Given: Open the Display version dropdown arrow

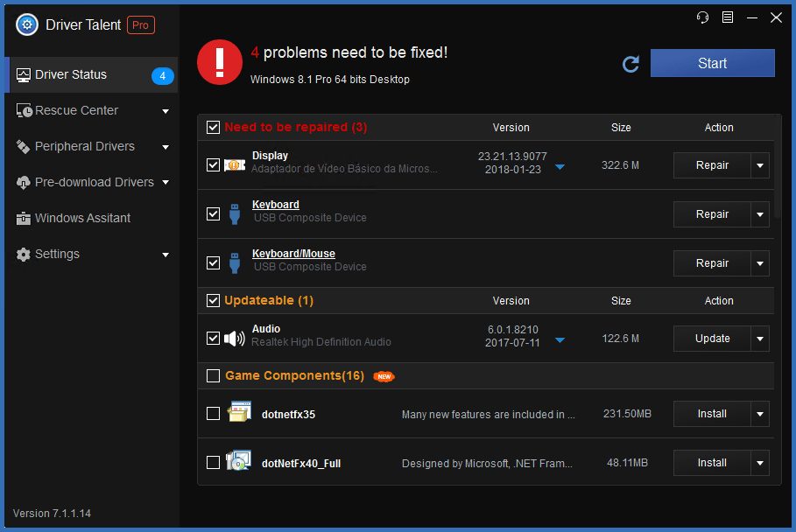Looking at the screenshot, I should [x=560, y=167].
